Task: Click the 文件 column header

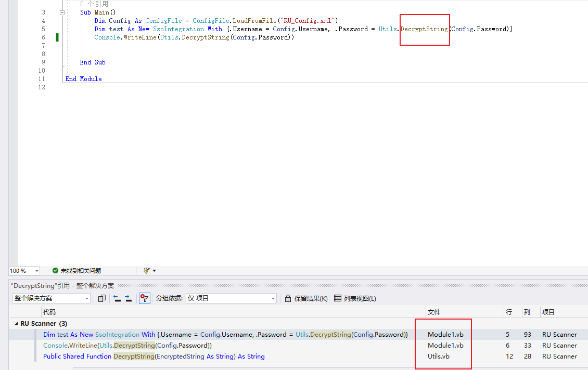Action: click(x=434, y=312)
